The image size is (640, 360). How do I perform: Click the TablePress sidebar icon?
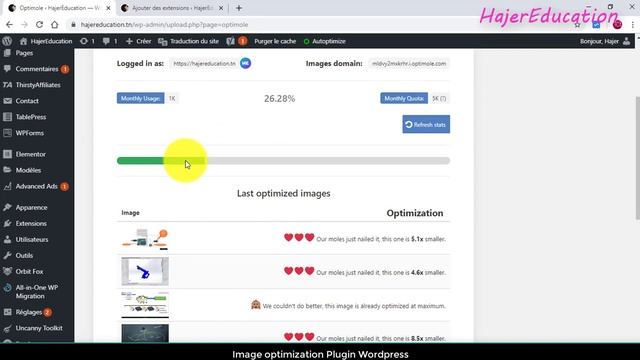tap(7, 117)
